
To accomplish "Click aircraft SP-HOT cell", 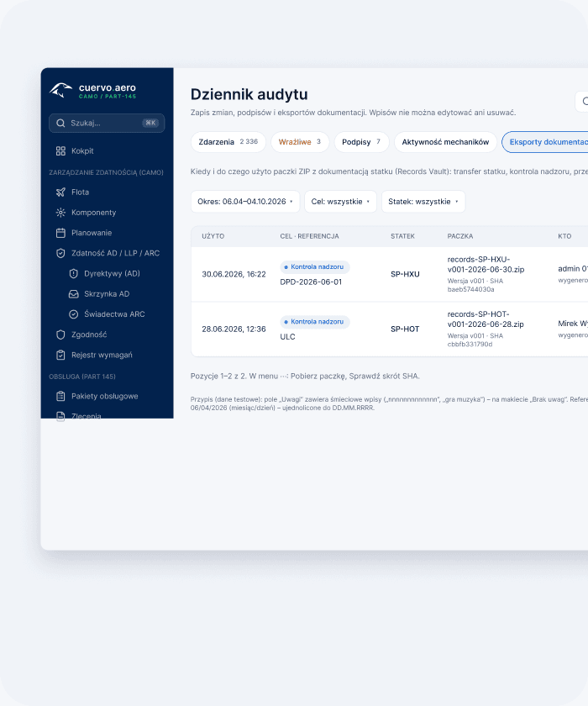I will point(405,329).
